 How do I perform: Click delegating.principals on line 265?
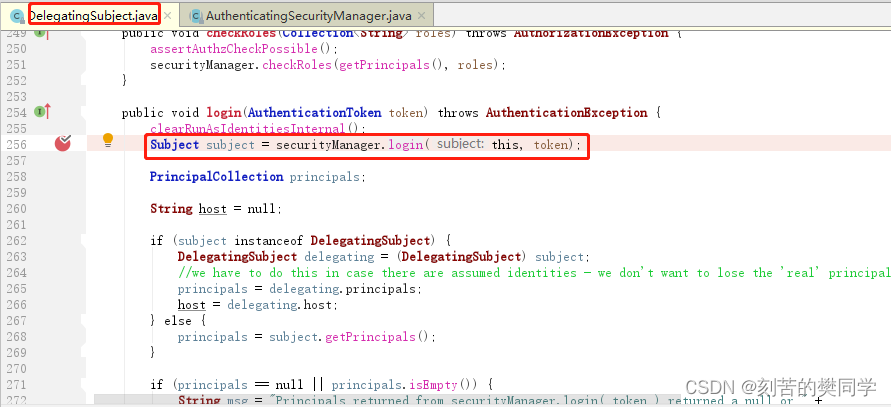pos(345,289)
